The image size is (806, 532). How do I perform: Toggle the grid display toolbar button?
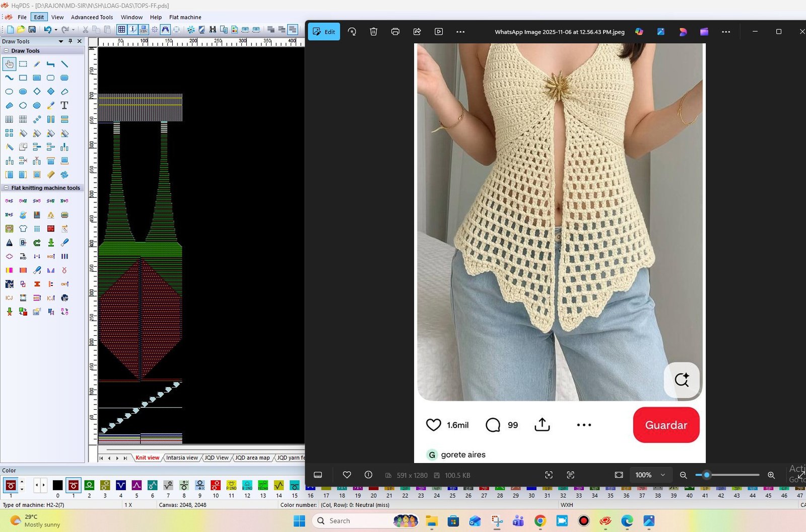click(121, 30)
